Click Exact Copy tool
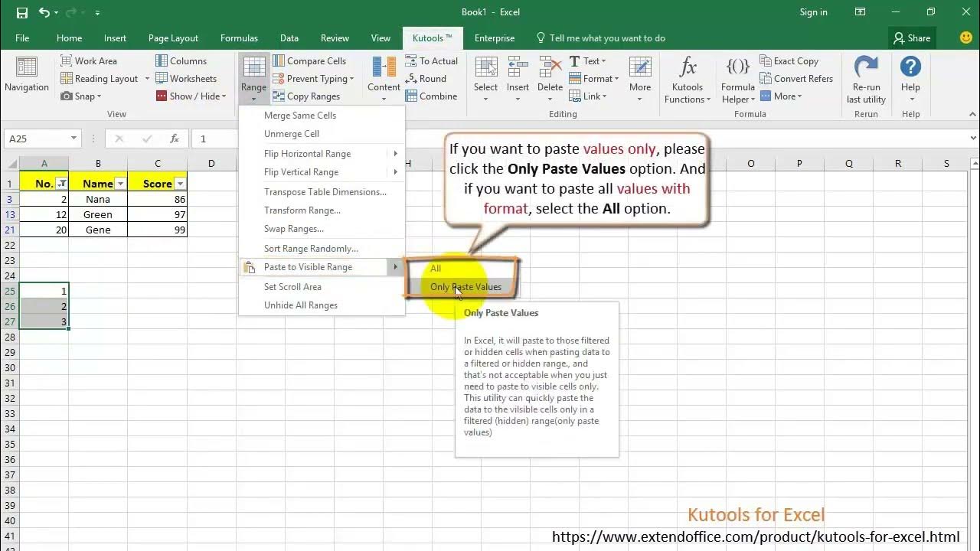This screenshot has height=551, width=980. [x=789, y=61]
